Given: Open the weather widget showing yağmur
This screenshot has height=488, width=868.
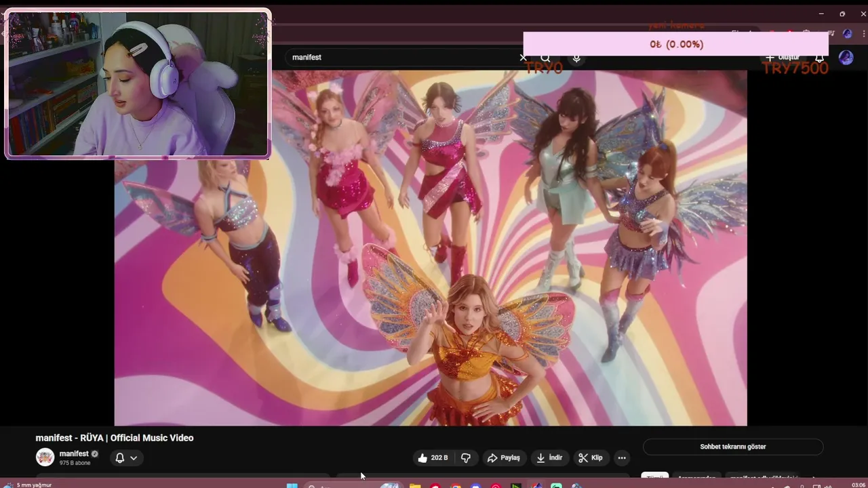Looking at the screenshot, I should [28, 485].
